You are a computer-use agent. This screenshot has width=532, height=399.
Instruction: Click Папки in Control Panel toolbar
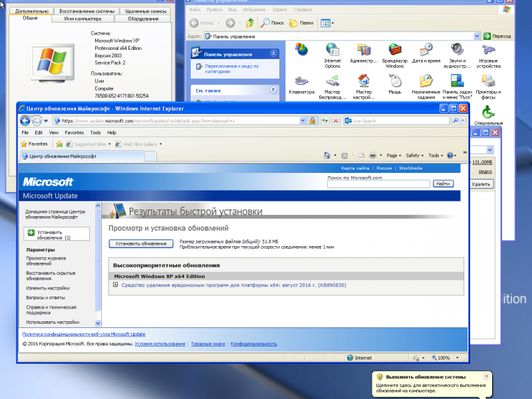301,23
